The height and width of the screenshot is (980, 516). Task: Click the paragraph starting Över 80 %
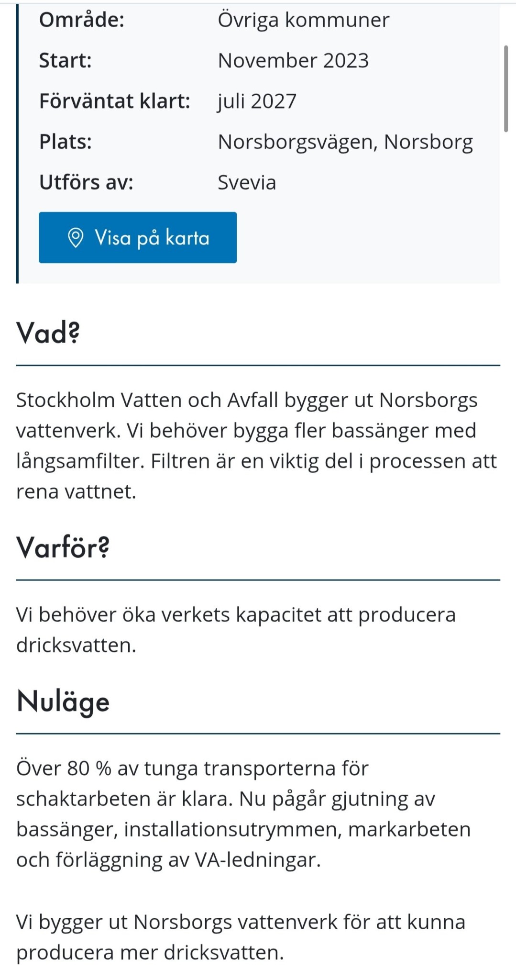pos(243,814)
